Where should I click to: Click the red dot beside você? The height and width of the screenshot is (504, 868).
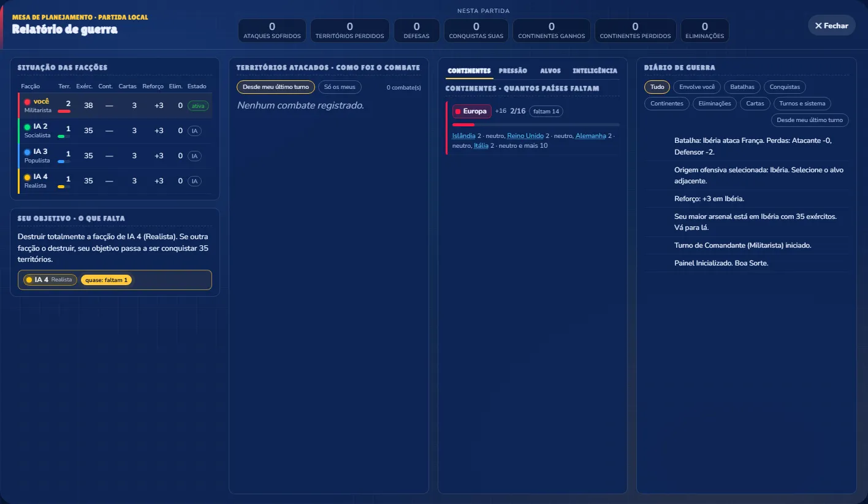click(x=27, y=102)
